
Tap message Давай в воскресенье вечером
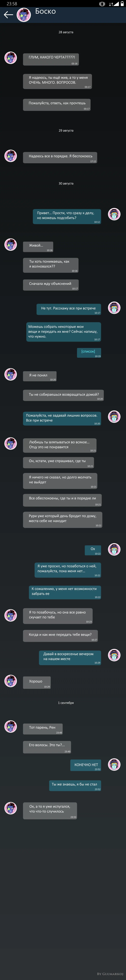point(70,657)
